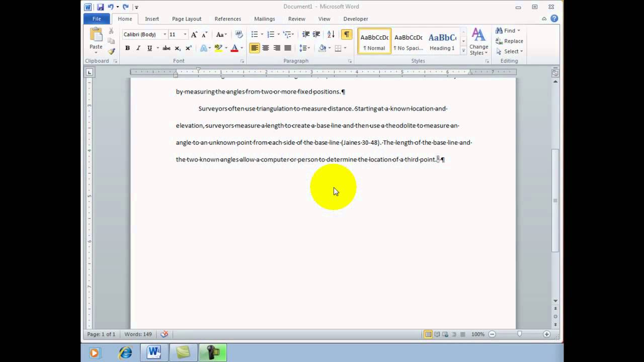Switch to the Insert tab
The width and height of the screenshot is (644, 362).
point(152,19)
